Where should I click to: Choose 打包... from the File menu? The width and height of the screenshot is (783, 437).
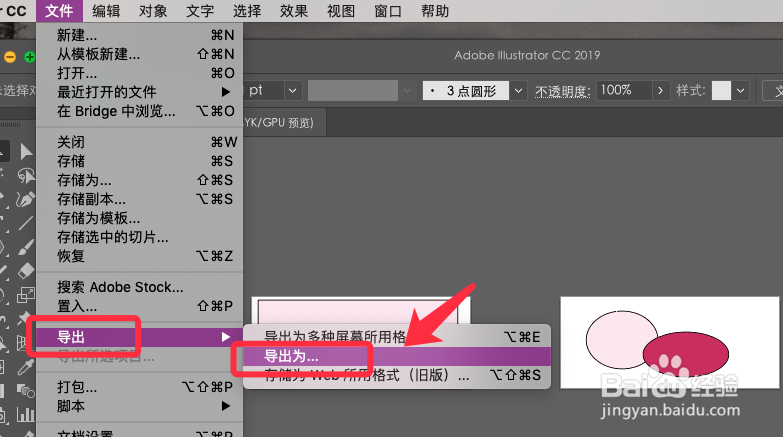coord(139,387)
